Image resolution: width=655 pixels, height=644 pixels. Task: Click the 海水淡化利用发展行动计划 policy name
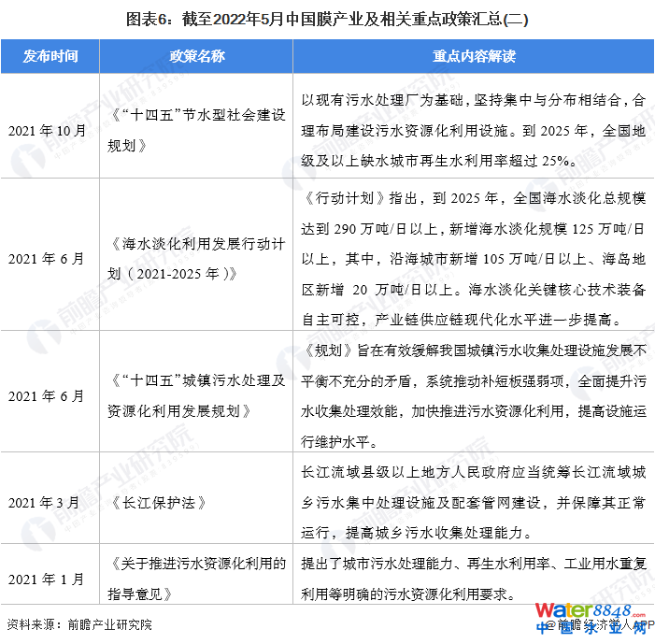pyautogui.click(x=197, y=257)
